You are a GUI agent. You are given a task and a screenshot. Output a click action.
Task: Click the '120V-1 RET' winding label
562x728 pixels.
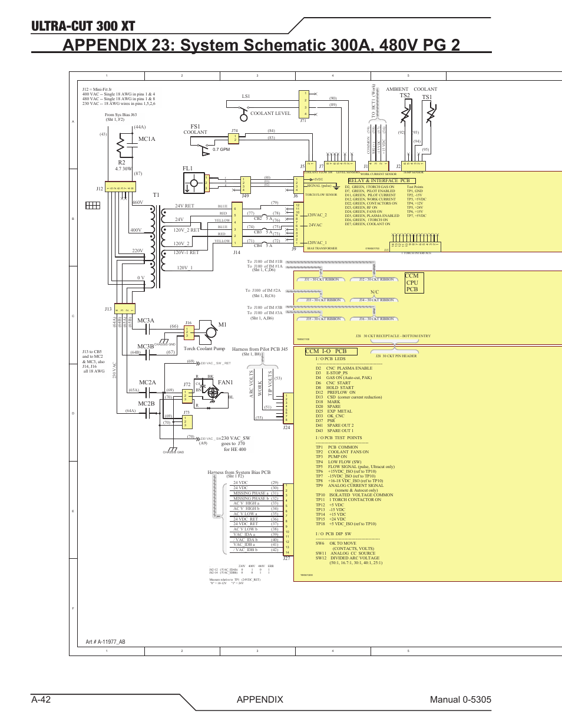coord(186,253)
